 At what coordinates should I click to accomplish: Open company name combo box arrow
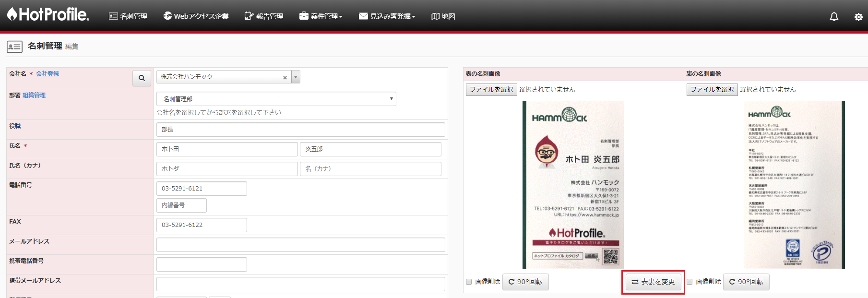click(296, 77)
